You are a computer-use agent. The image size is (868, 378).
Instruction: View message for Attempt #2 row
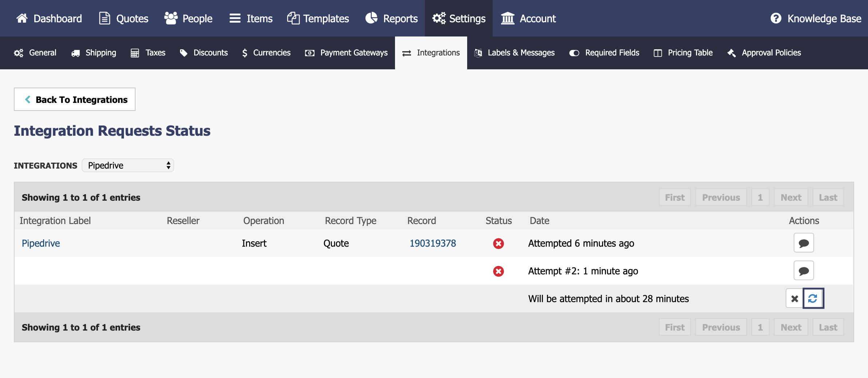[x=804, y=270]
